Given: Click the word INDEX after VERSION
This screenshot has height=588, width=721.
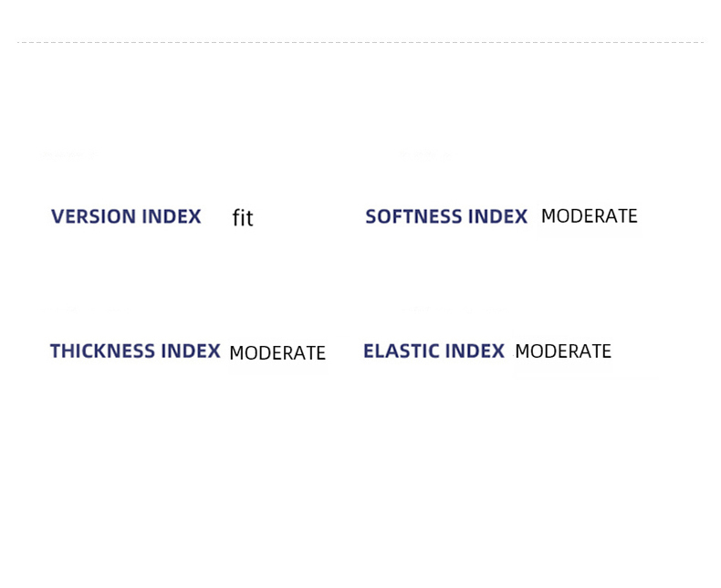Looking at the screenshot, I should (172, 217).
